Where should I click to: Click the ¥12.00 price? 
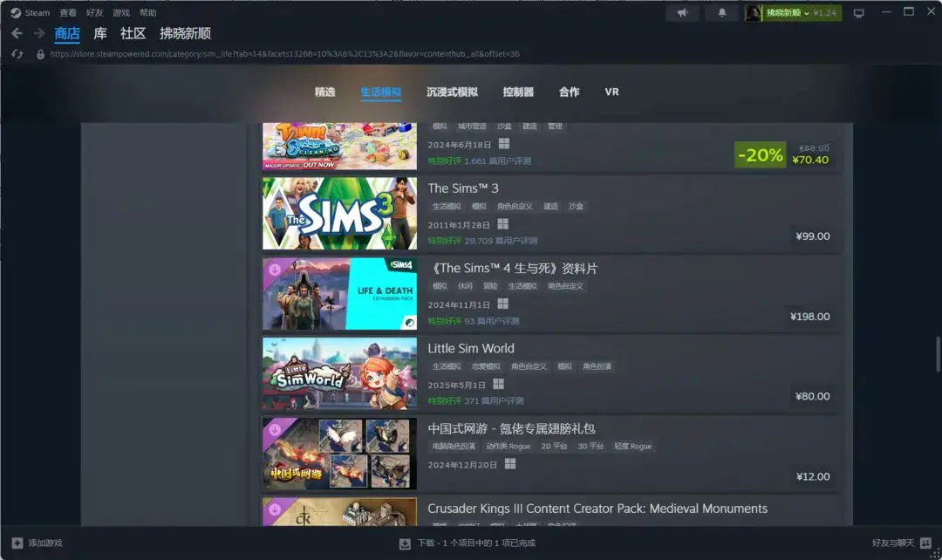pyautogui.click(x=813, y=476)
